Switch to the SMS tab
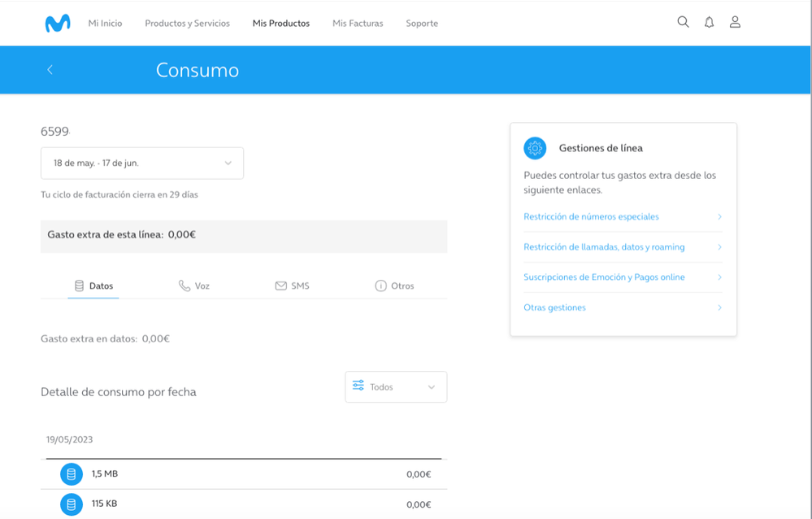 pos(292,286)
